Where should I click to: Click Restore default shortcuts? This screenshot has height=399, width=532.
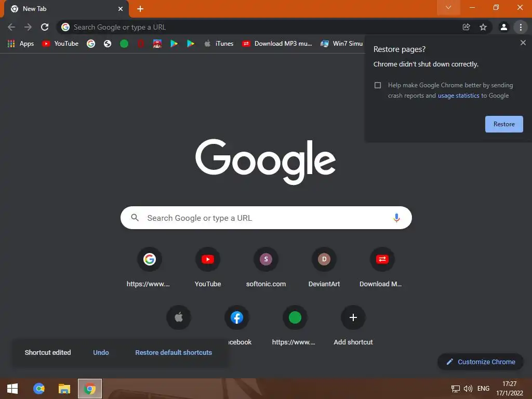click(174, 353)
